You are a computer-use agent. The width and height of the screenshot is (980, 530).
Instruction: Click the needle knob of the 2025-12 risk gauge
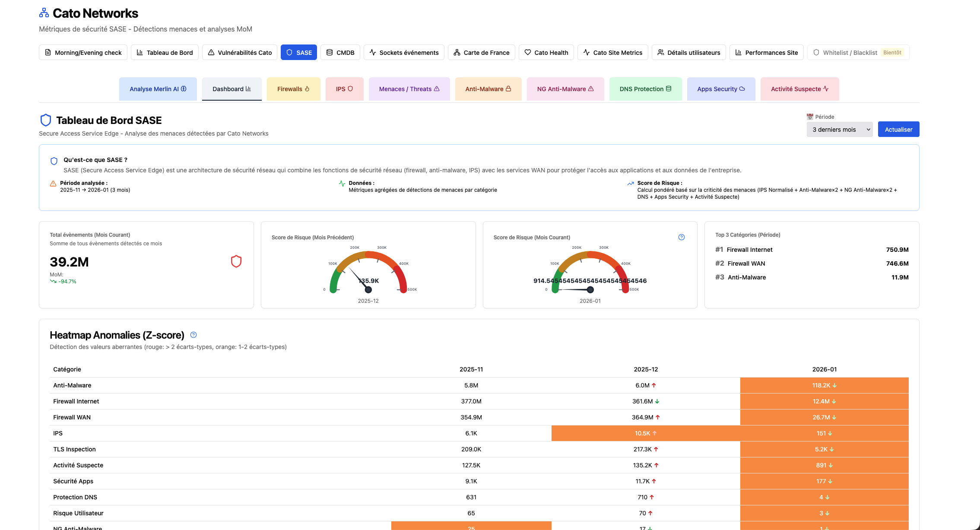(x=368, y=290)
